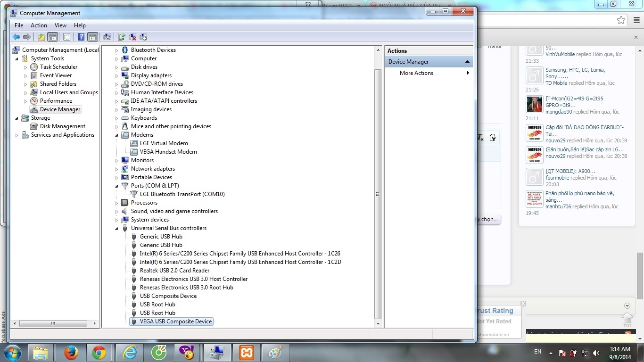Image resolution: width=644 pixels, height=362 pixels.
Task: Toggle the Show/Hide Console Tree button
Action: (53, 37)
